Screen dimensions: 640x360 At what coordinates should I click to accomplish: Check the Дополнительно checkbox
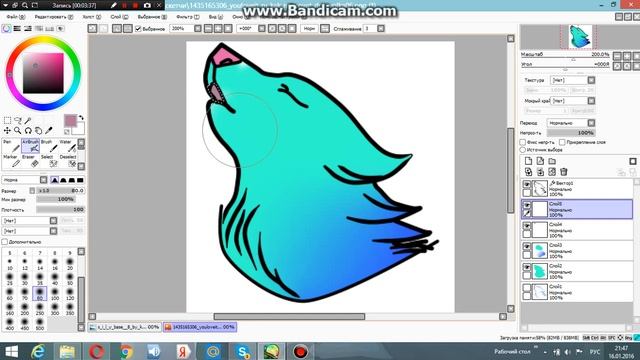click(x=4, y=242)
